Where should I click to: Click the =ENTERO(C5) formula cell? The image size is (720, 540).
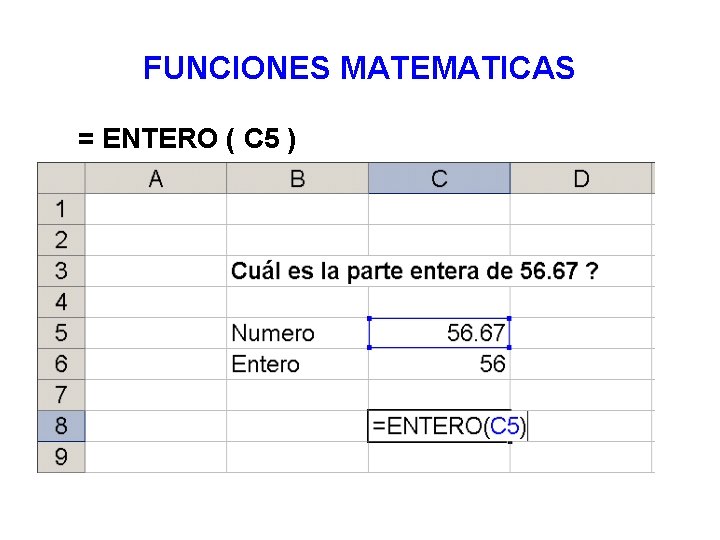click(x=440, y=426)
